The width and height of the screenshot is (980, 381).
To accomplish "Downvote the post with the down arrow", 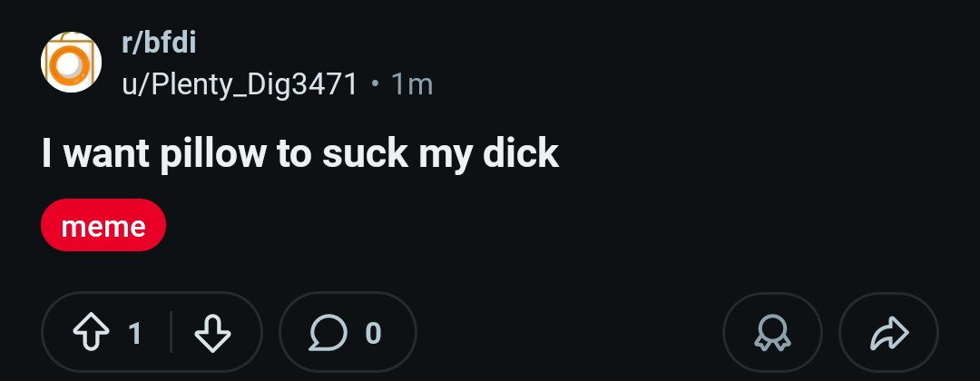I will click(212, 333).
